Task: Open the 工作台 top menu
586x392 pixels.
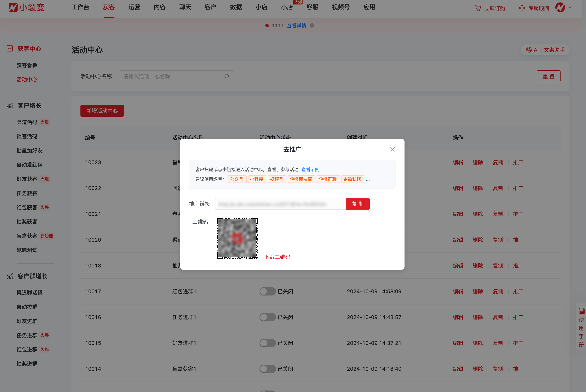Action: pyautogui.click(x=80, y=7)
